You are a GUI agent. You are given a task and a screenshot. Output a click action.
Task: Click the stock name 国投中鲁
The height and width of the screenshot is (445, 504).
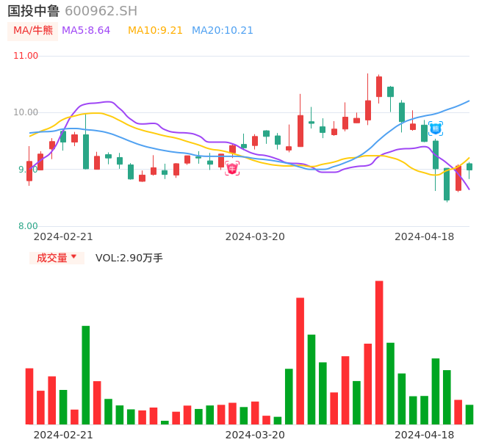tap(34, 11)
